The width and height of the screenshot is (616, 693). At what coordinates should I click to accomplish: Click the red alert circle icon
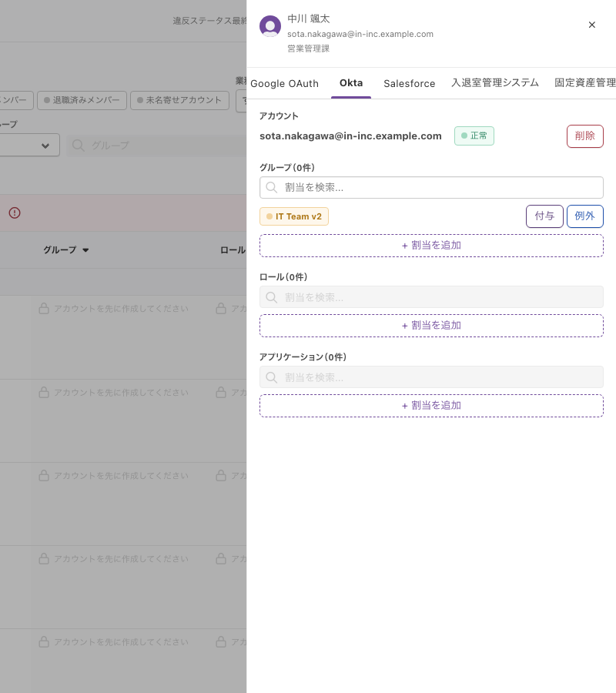coord(15,213)
